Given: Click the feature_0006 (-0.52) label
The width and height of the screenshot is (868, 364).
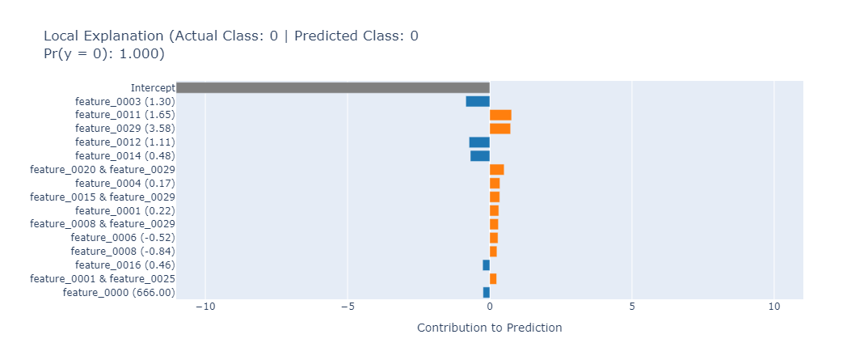Looking at the screenshot, I should [123, 238].
